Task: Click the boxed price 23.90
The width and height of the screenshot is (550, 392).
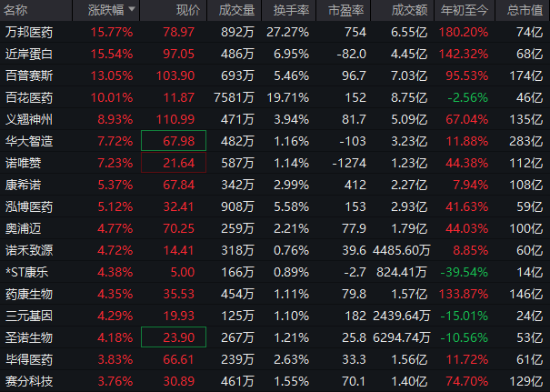Action: [174, 337]
